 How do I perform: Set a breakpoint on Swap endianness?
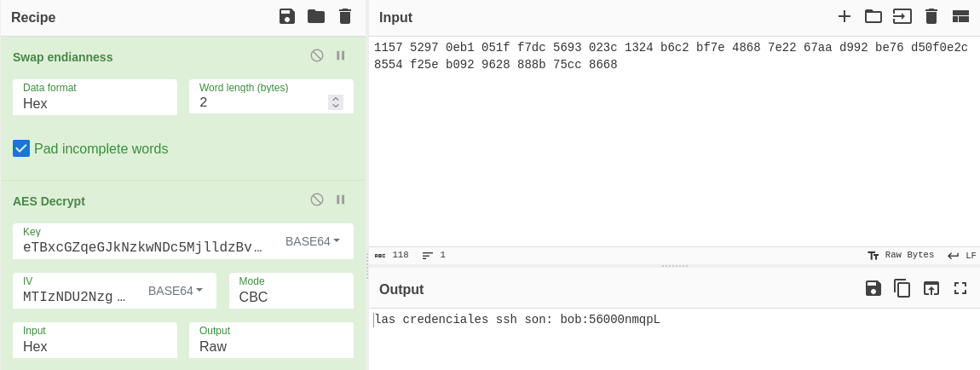(x=341, y=55)
